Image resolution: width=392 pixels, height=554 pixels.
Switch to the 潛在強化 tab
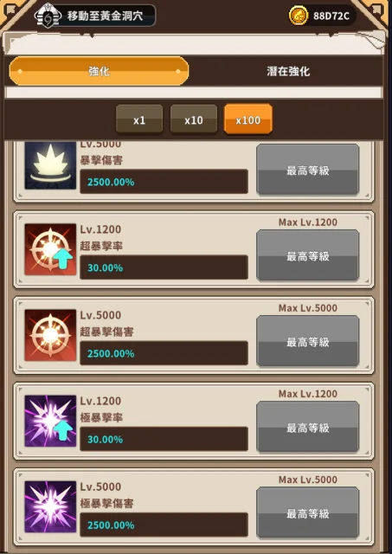point(288,71)
